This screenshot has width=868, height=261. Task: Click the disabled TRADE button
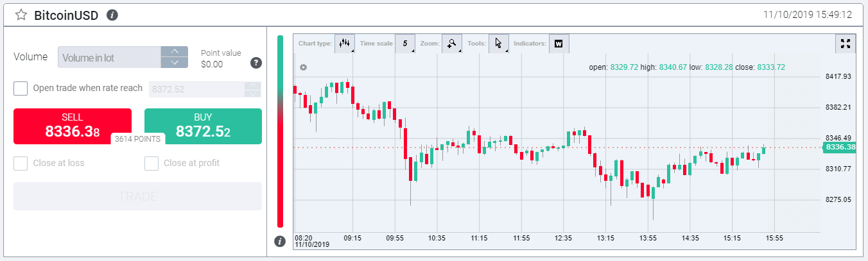pos(137,196)
